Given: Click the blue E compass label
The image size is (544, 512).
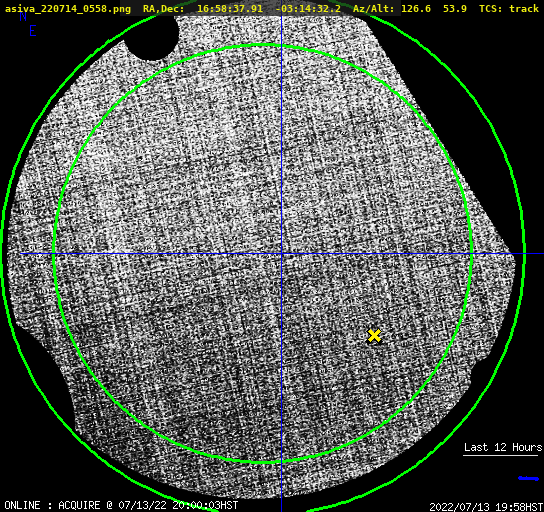Looking at the screenshot, I should 33,31.
